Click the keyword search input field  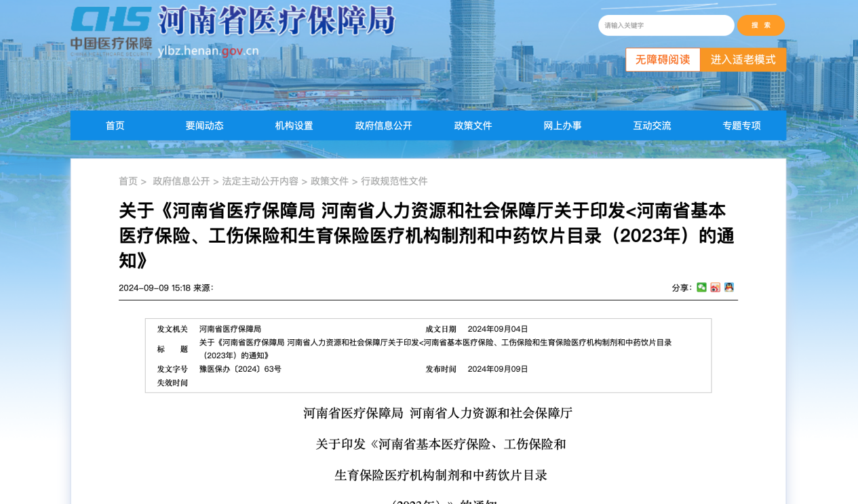666,25
